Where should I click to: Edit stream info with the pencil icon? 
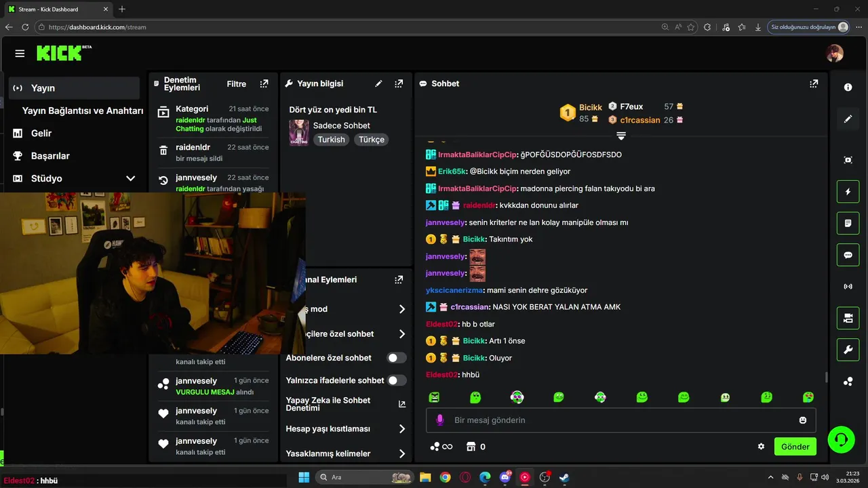378,84
